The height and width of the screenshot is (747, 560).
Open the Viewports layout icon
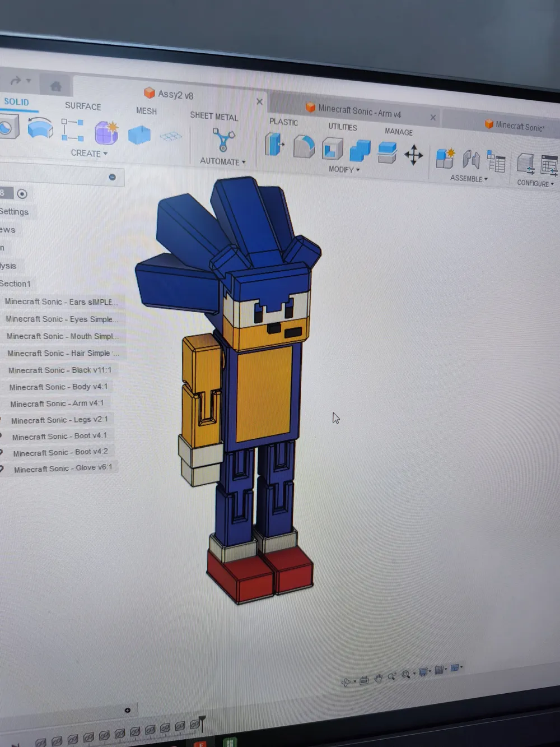point(455,667)
